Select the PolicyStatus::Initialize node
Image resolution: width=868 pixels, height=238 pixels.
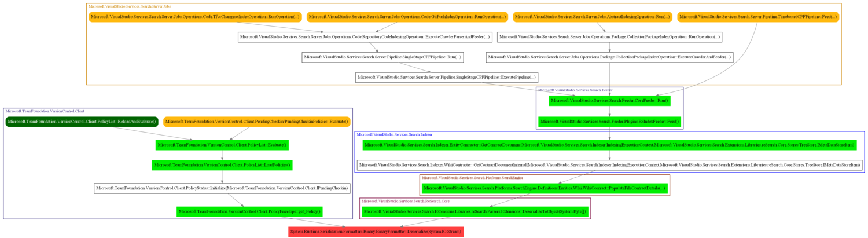pyautogui.click(x=222, y=188)
